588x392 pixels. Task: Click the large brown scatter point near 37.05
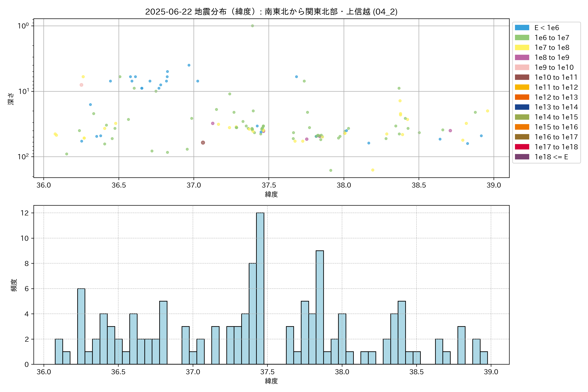[203, 142]
